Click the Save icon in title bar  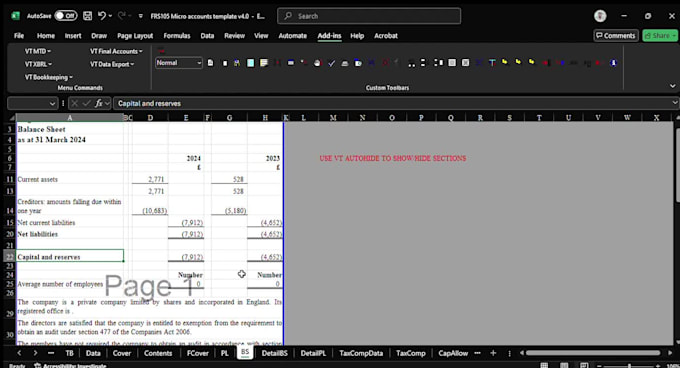(x=87, y=16)
